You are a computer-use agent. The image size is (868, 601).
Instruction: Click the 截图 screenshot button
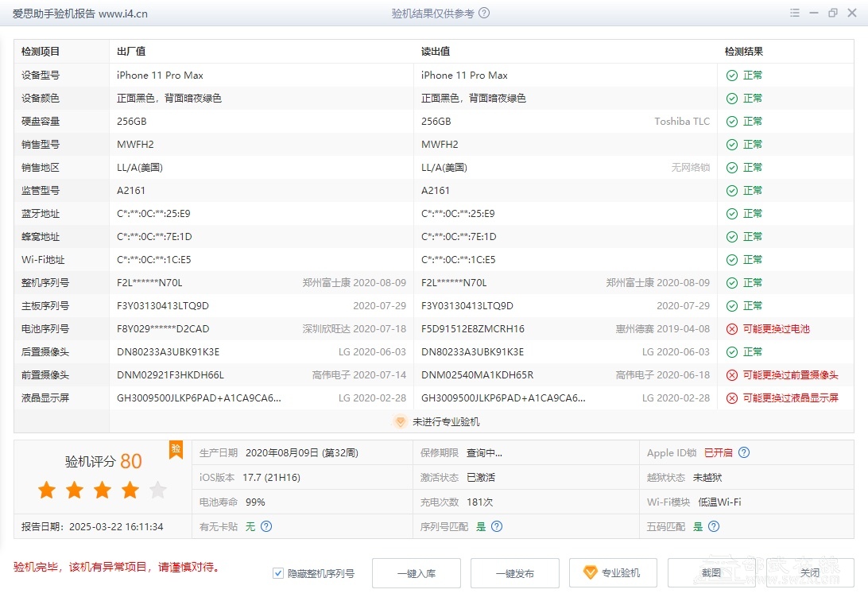tap(711, 573)
